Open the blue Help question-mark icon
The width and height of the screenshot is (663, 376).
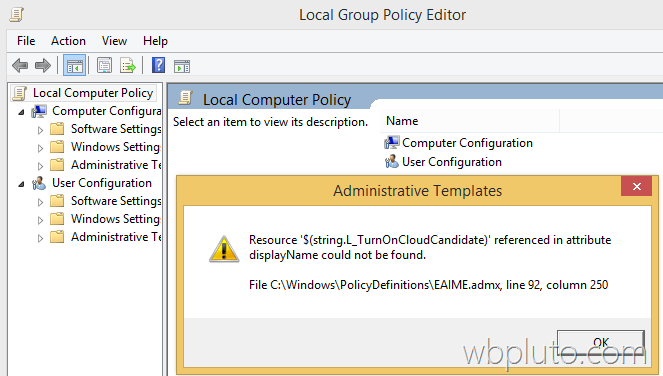(x=158, y=66)
